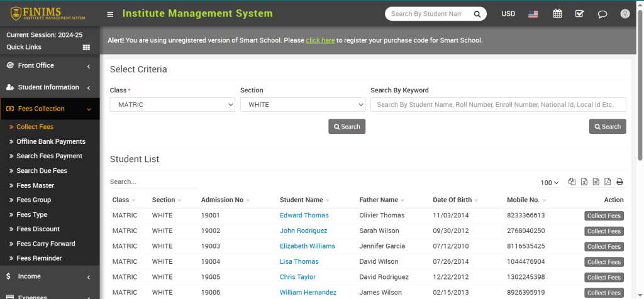
Task: Export student list to Excel
Action: point(584,182)
